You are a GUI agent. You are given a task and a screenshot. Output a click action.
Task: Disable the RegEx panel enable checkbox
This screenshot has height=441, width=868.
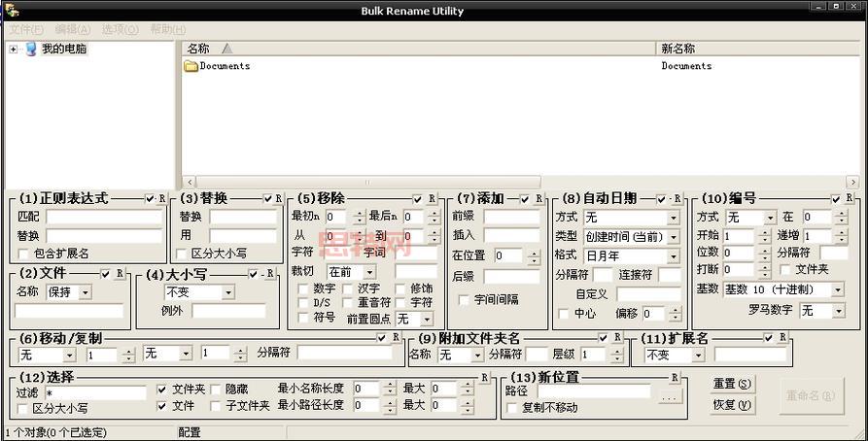click(x=150, y=198)
